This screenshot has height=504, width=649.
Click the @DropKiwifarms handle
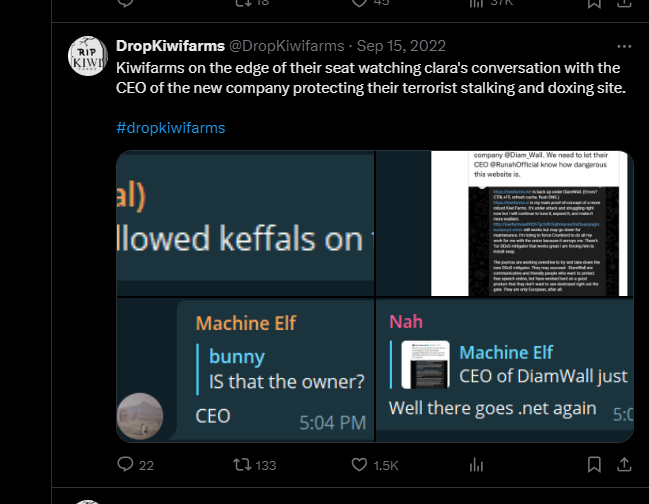click(289, 46)
